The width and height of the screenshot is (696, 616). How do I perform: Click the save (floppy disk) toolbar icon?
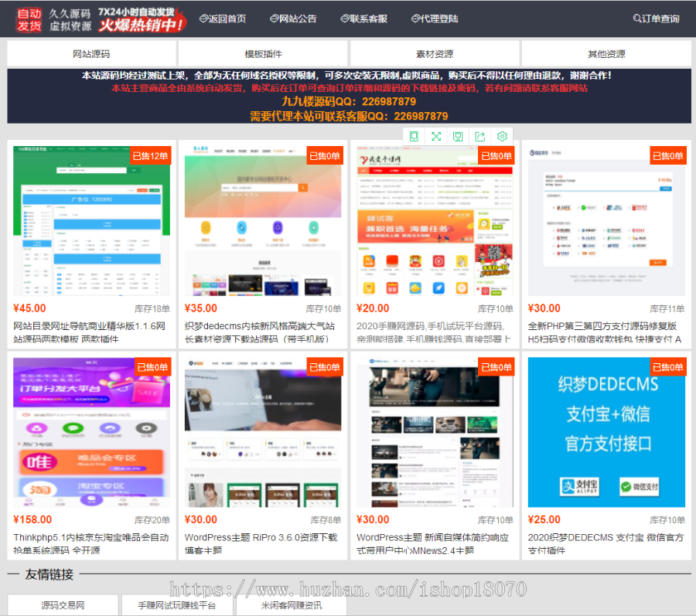pyautogui.click(x=458, y=136)
